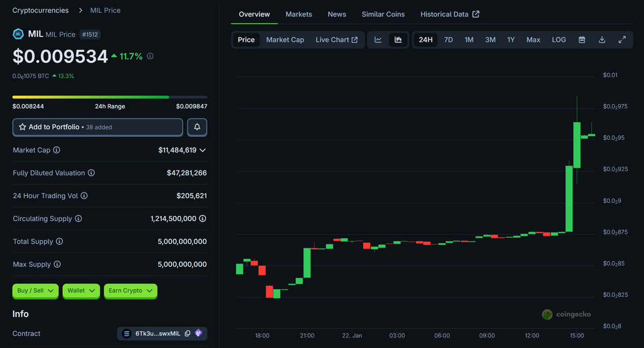Select the 1M time range

[469, 40]
